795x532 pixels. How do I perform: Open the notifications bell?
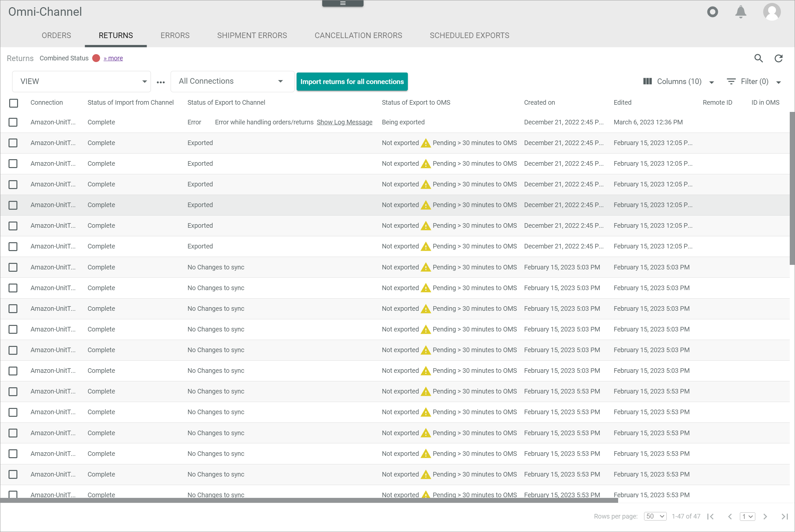click(741, 12)
